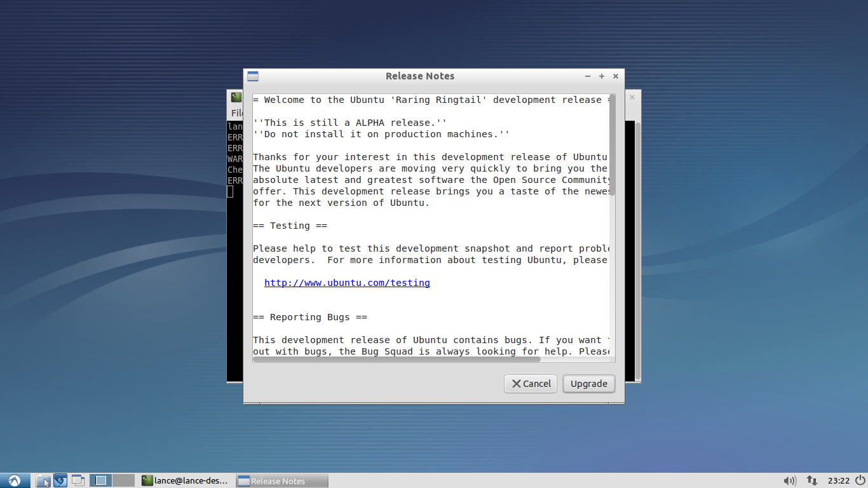Maximize the Release Notes window
This screenshot has width=868, height=488.
(x=602, y=76)
